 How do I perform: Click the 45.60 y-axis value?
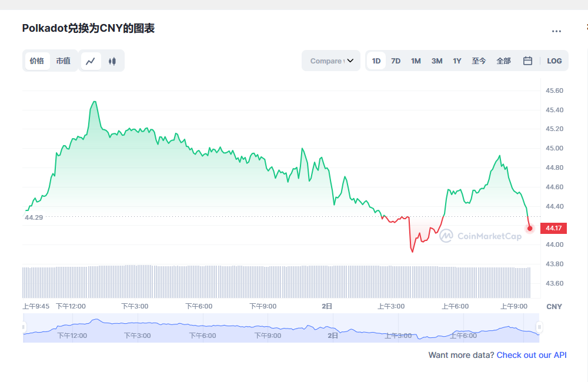(x=554, y=91)
